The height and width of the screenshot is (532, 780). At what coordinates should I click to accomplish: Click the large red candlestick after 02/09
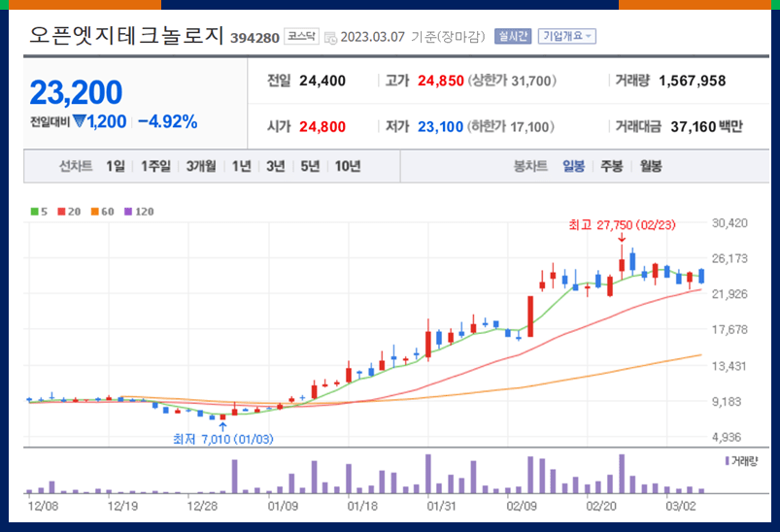(x=530, y=316)
